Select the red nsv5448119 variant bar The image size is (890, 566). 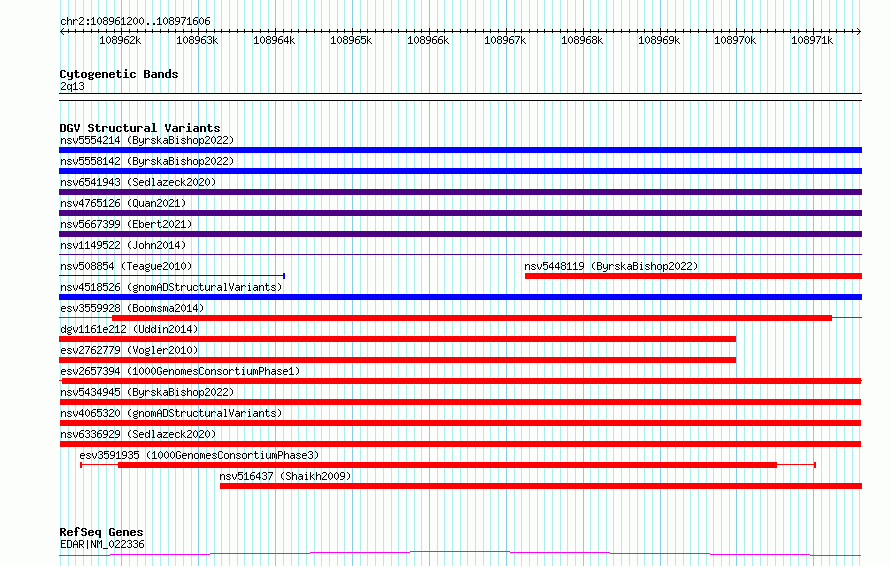[x=694, y=276]
